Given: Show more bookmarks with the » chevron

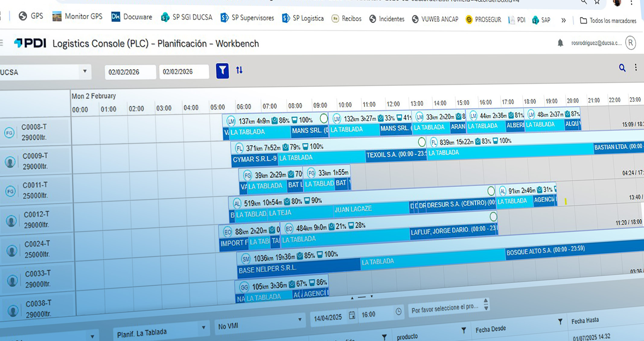Looking at the screenshot, I should 563,20.
